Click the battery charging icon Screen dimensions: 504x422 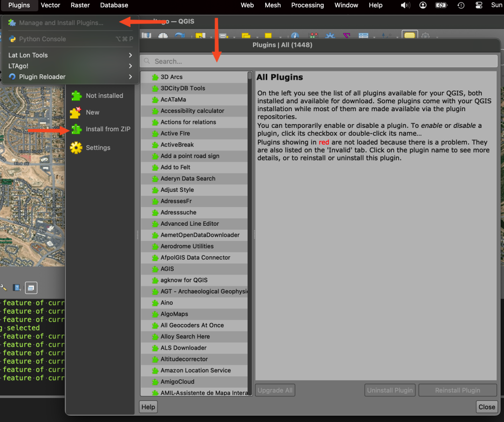[441, 5]
